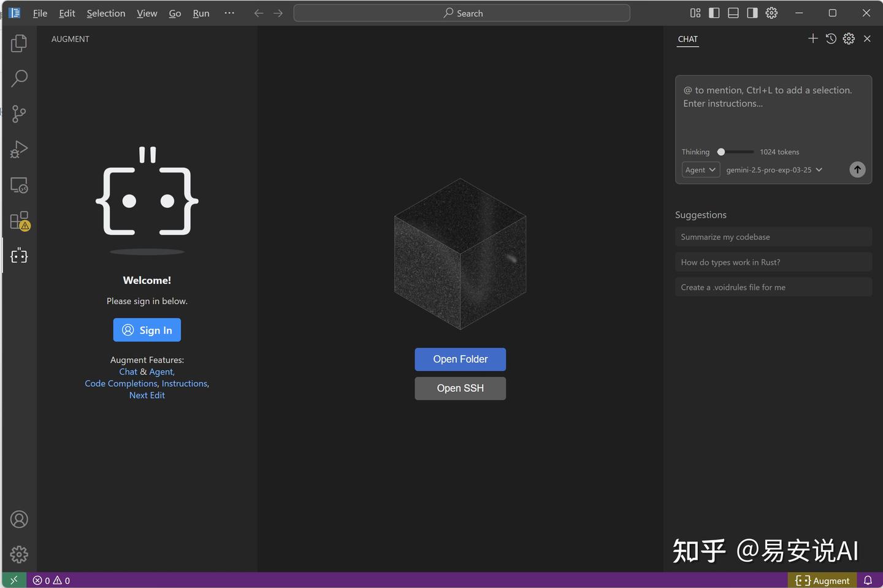883x588 pixels.
Task: Open the Next Edit feature link
Action: pos(147,395)
